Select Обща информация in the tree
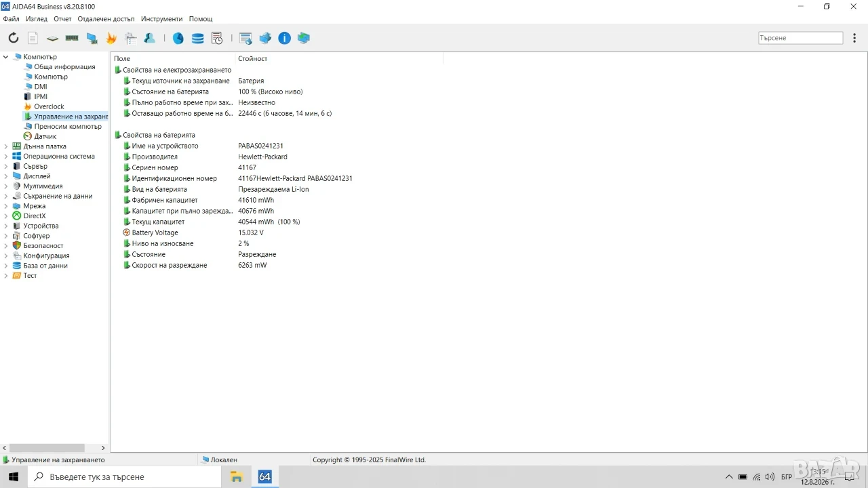 coord(64,67)
